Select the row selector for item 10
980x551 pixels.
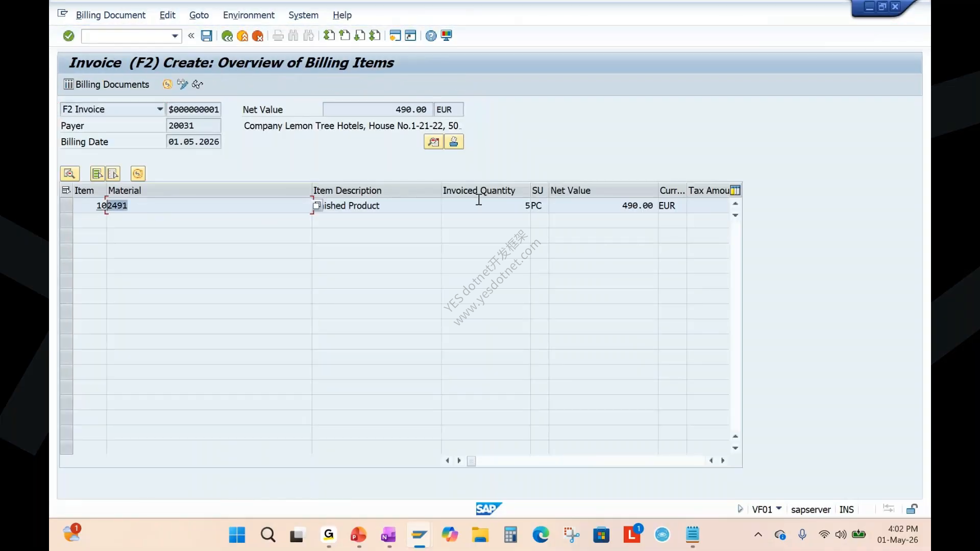[66, 206]
